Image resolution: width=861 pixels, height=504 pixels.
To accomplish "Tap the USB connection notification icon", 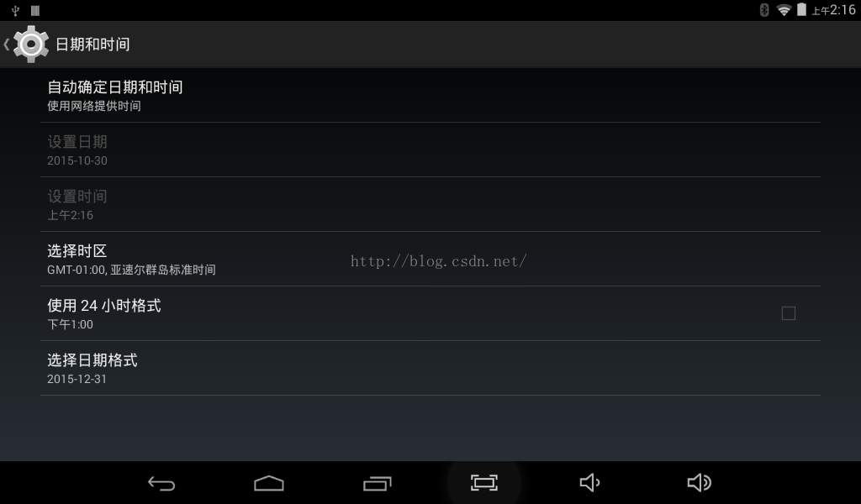I will [15, 10].
